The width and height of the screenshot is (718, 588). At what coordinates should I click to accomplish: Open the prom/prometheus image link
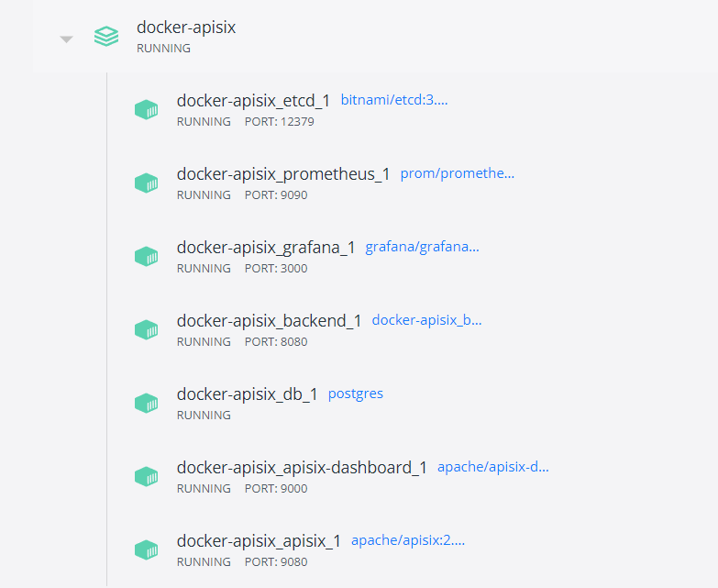click(458, 173)
